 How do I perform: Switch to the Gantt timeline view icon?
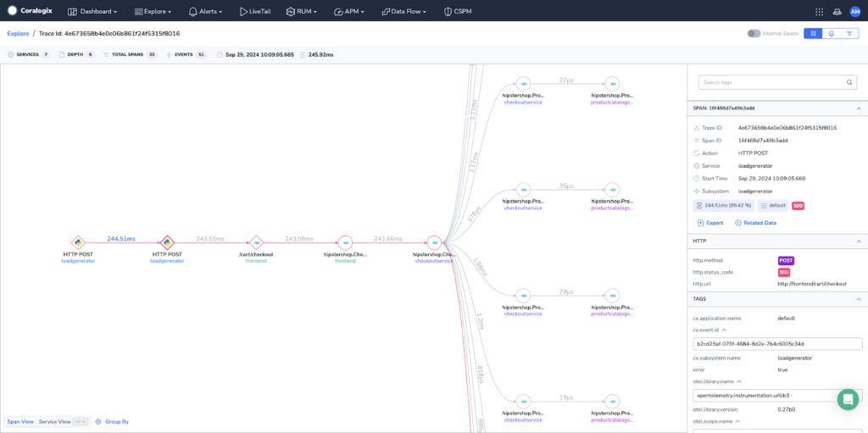click(x=849, y=33)
